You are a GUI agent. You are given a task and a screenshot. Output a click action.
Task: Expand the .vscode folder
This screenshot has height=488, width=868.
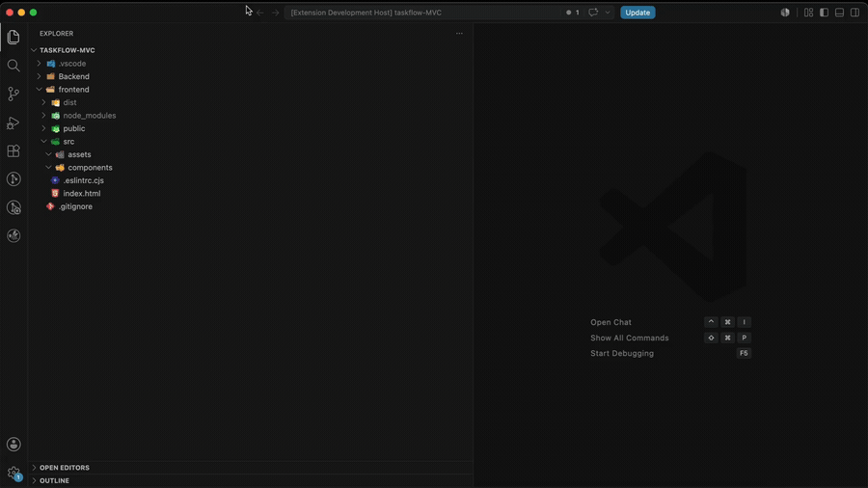coord(39,64)
